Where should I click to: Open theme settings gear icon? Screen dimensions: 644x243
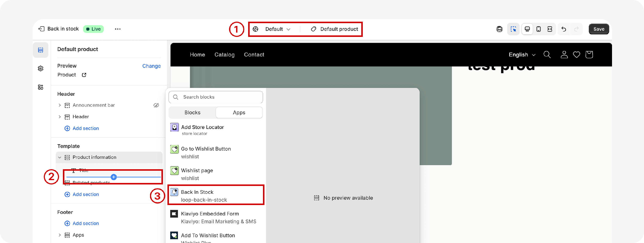point(41,68)
